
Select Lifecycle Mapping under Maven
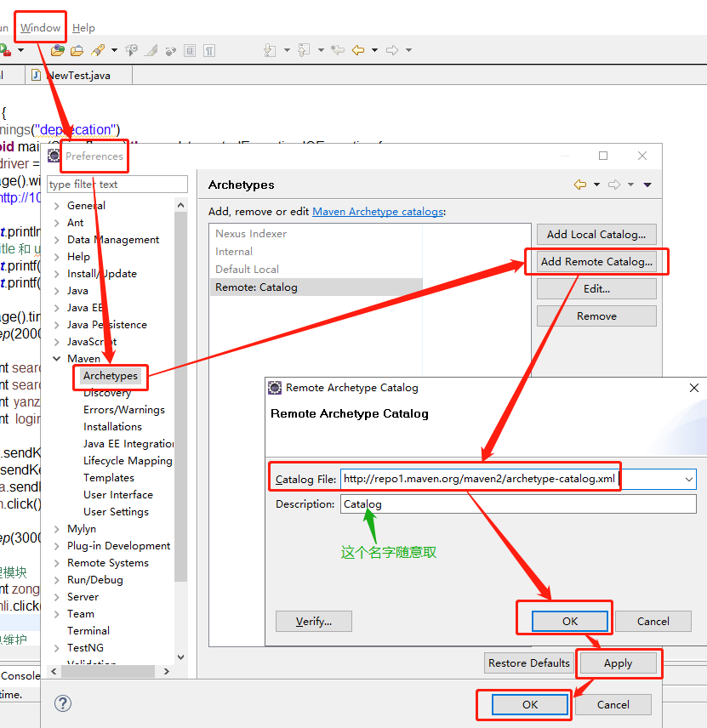tap(128, 461)
